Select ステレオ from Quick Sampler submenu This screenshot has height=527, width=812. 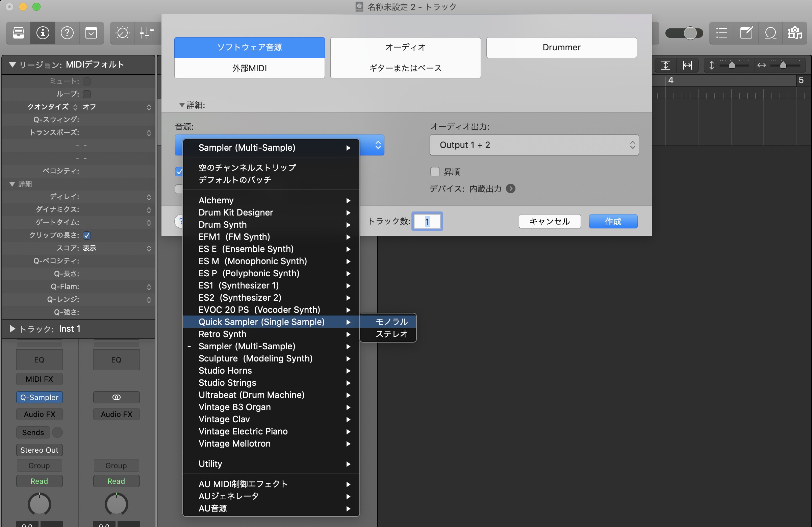pyautogui.click(x=389, y=333)
